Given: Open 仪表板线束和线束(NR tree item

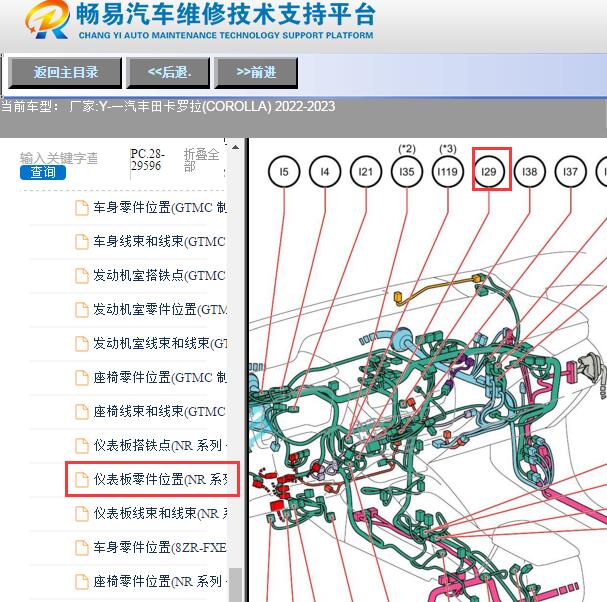Looking at the screenshot, I should coord(160,513).
